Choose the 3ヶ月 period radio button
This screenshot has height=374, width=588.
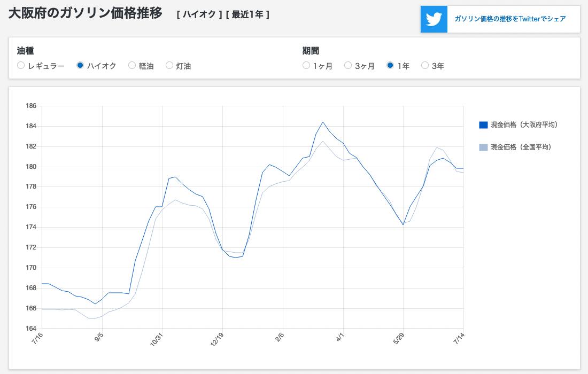(x=348, y=66)
